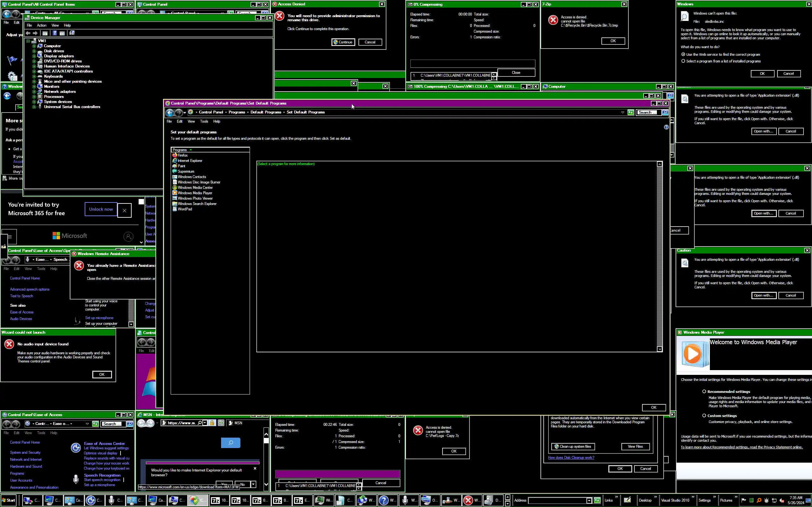Expand the Network adapters tree node
Image resolution: width=812 pixels, height=507 pixels.
(34, 92)
